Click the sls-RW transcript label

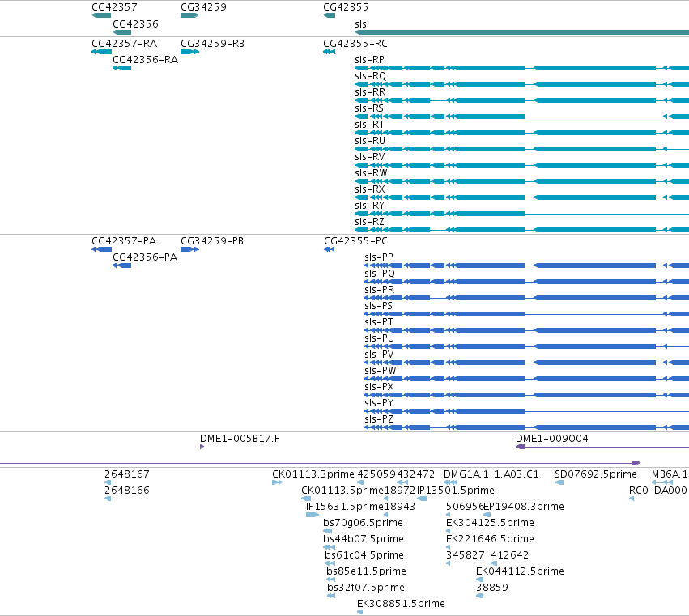point(371,173)
